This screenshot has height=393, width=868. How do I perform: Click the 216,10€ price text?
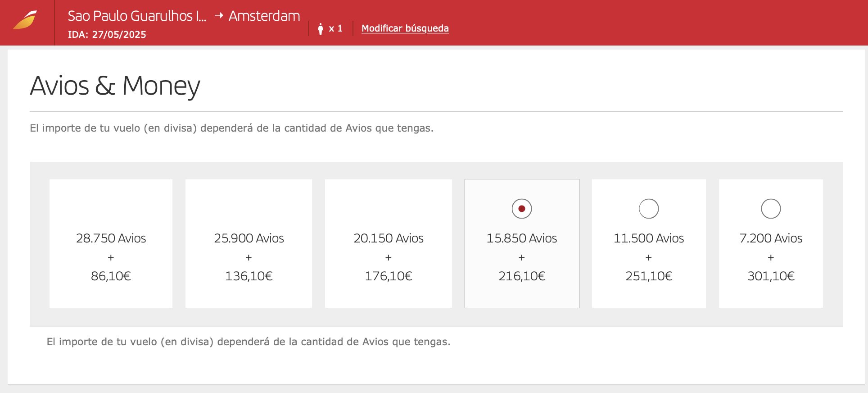522,276
